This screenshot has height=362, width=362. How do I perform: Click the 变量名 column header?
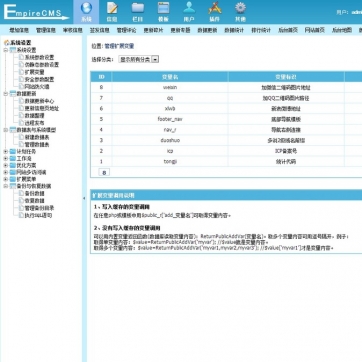click(170, 77)
